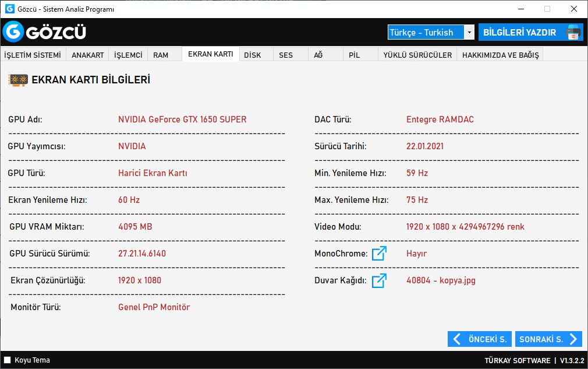Click the Genel PnP Monitör value
The image size is (588, 369).
(x=154, y=307)
